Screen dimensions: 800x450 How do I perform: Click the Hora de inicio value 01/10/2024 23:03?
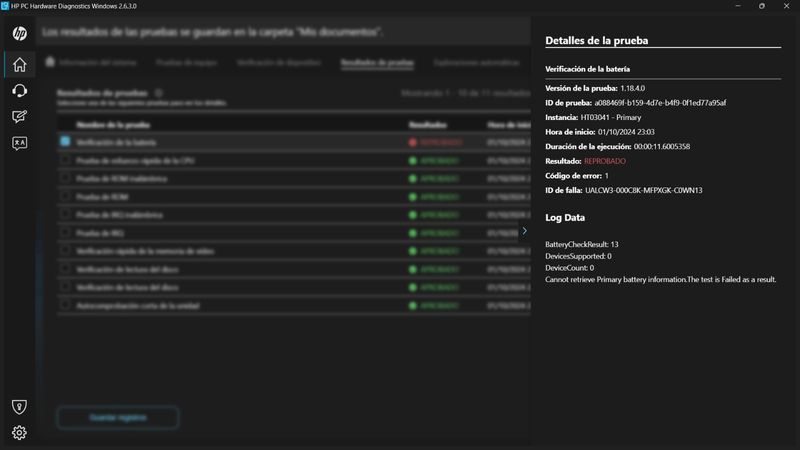[x=626, y=132]
